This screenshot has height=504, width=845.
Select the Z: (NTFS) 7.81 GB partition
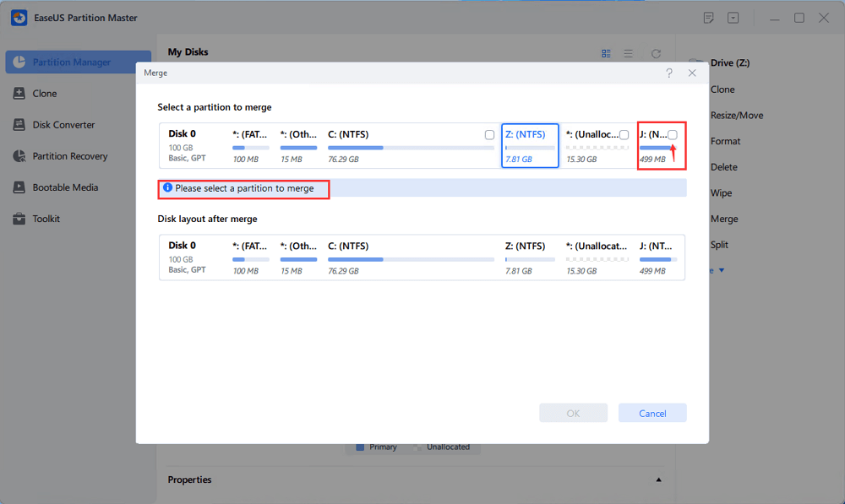[530, 146]
